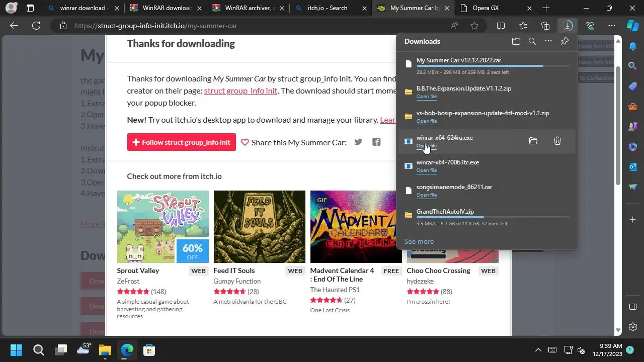Pin the Downloads panel
Viewport: 644px width, 362px height.
click(565, 41)
